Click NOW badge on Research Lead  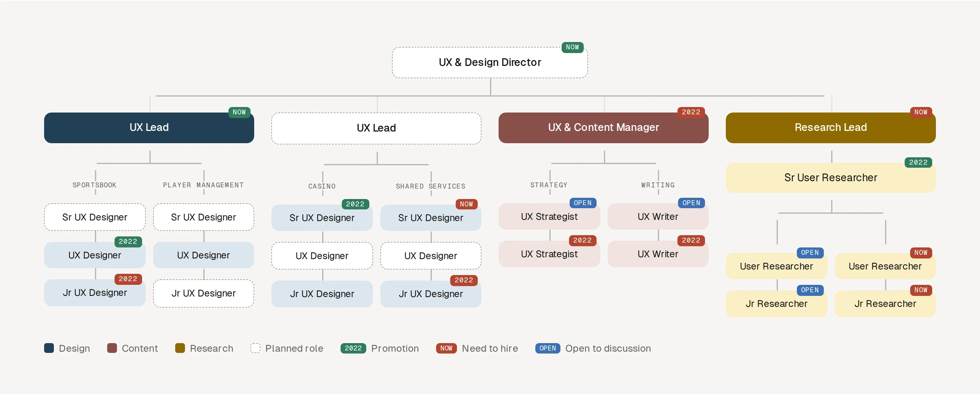(921, 113)
